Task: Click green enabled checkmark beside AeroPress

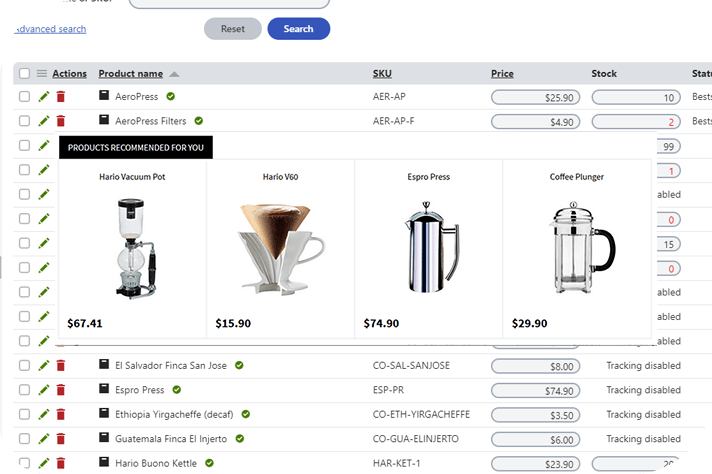Action: coord(171,96)
